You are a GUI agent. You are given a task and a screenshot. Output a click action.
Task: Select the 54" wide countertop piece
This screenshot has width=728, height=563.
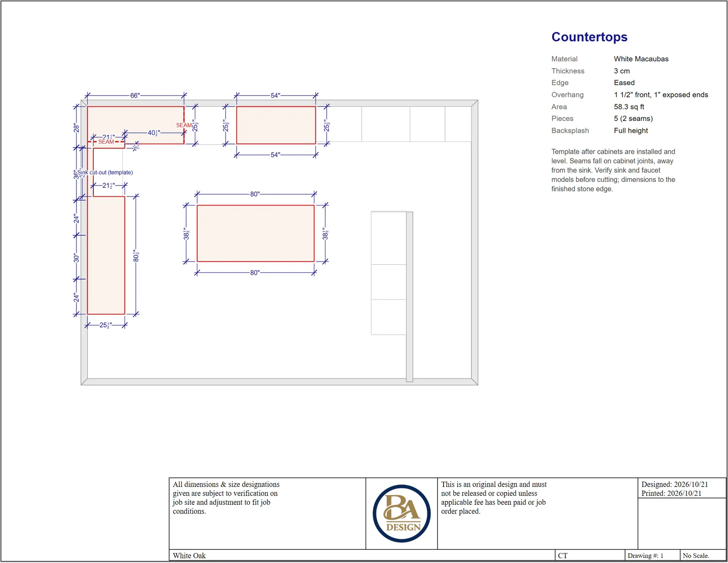pyautogui.click(x=276, y=125)
